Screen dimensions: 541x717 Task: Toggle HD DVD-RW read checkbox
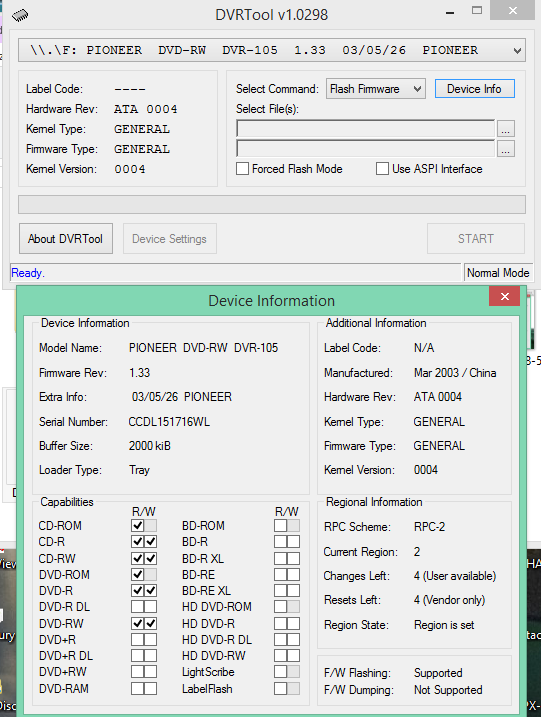[x=281, y=656]
